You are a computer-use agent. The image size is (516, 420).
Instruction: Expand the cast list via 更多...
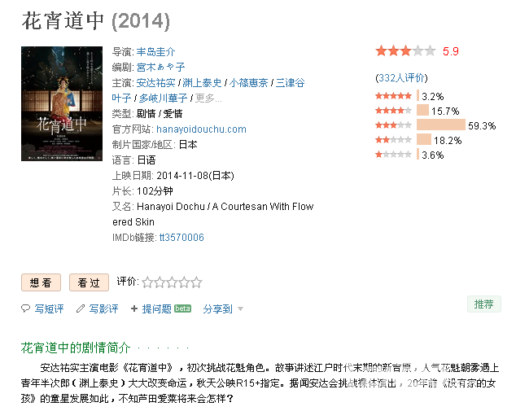[x=208, y=98]
